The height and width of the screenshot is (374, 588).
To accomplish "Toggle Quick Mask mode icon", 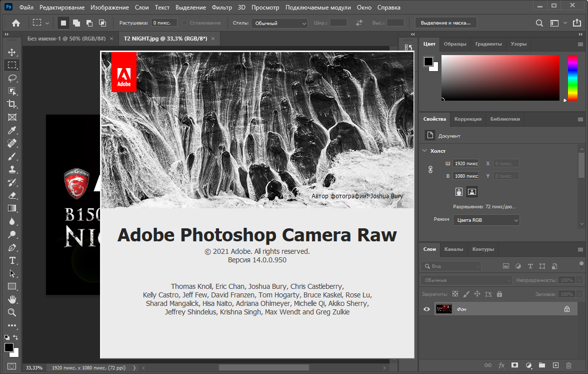I will (x=12, y=366).
